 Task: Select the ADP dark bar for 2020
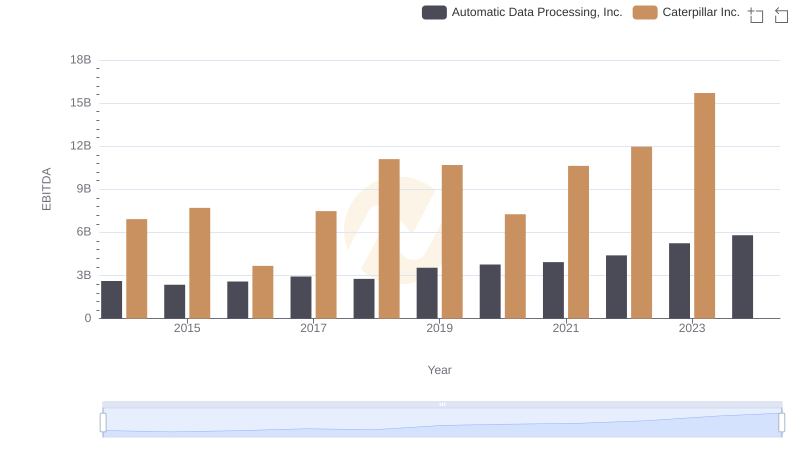490,291
